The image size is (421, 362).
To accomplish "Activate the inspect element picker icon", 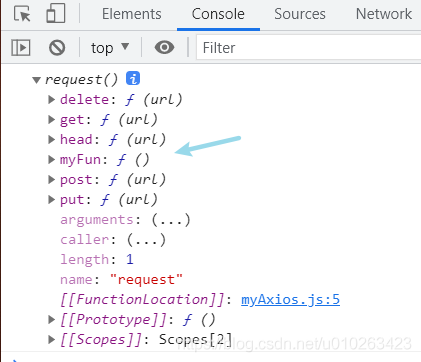I will tap(22, 14).
